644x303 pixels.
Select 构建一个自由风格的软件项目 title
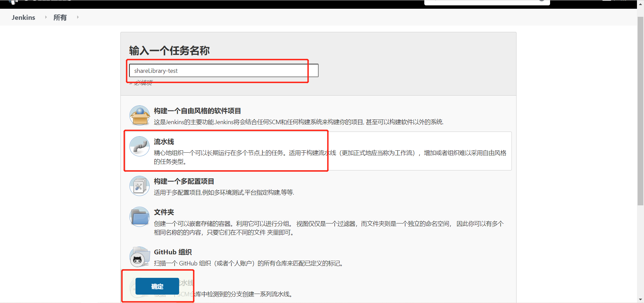197,111
